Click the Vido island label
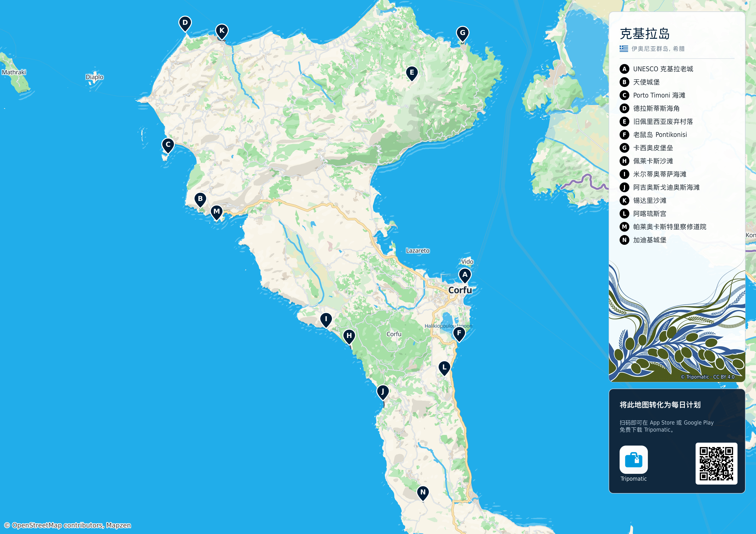Screen dimensions: 756x534 click(467, 262)
